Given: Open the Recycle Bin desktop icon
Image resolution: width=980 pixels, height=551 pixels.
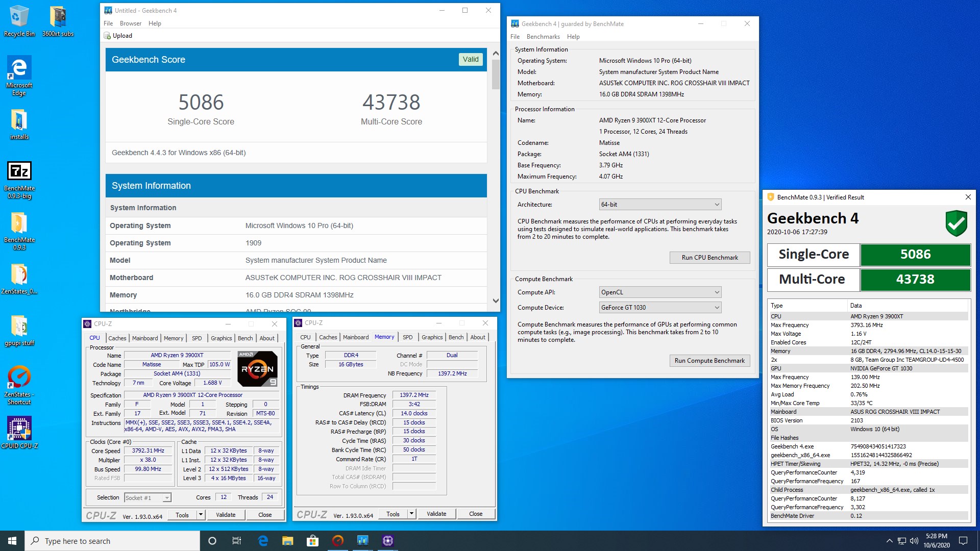Looking at the screenshot, I should coord(19,20).
